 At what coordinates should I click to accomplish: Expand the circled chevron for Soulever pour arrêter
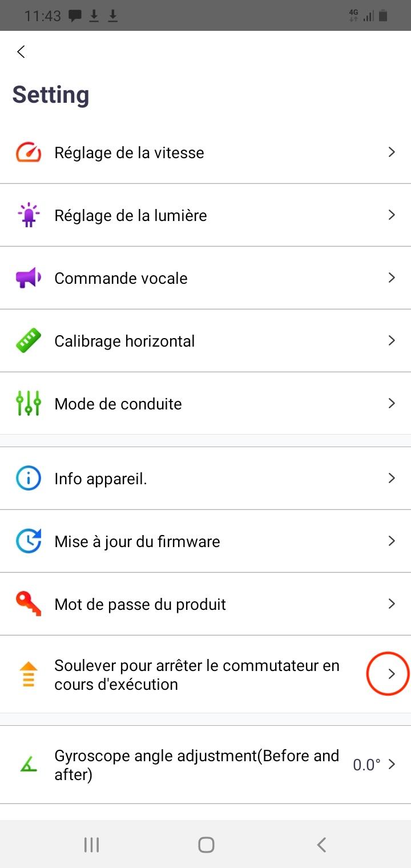coord(391,674)
